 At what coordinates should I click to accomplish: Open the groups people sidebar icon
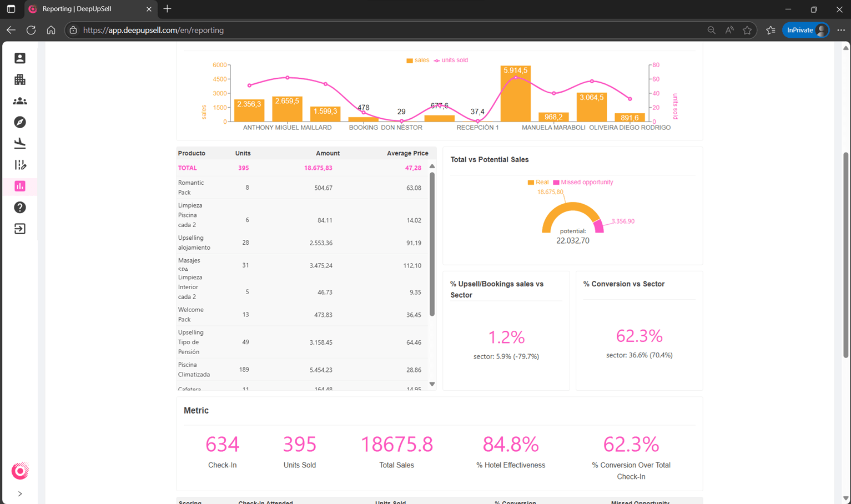point(20,101)
